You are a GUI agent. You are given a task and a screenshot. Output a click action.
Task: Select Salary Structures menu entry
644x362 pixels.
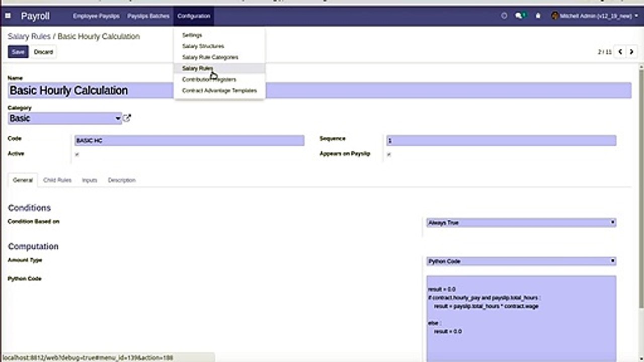219,46
